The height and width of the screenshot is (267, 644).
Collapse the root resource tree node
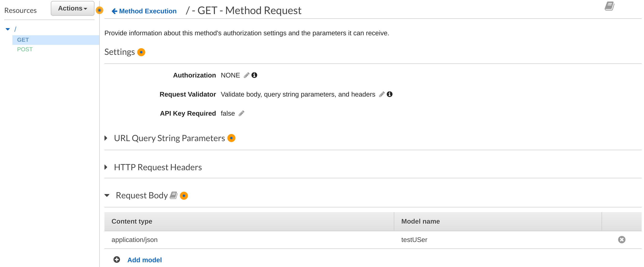pos(8,29)
